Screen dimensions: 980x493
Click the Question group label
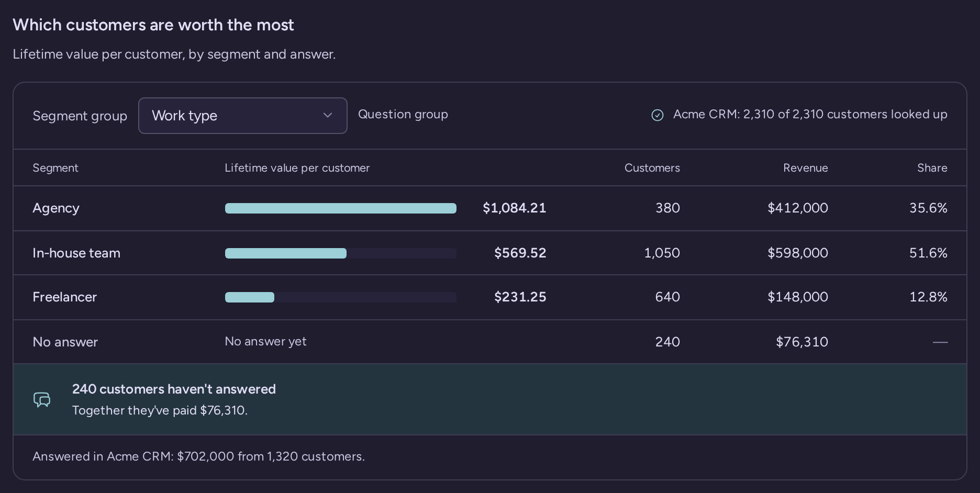pyautogui.click(x=403, y=115)
